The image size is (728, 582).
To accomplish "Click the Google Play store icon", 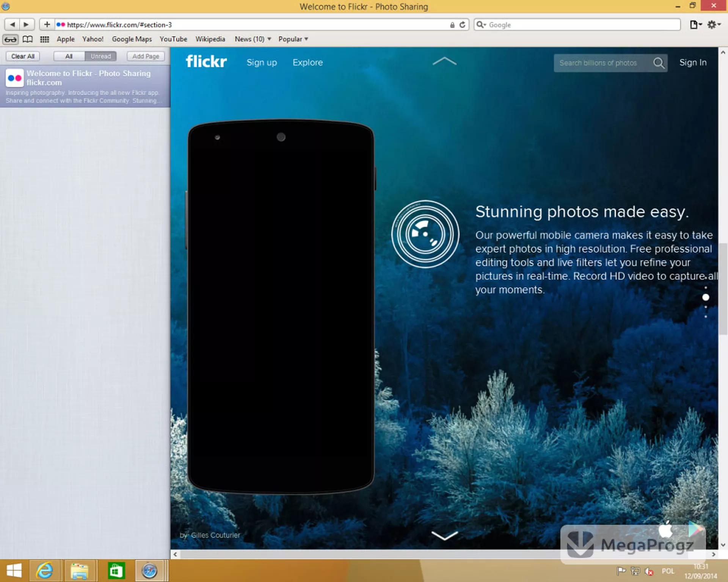I will pos(696,529).
